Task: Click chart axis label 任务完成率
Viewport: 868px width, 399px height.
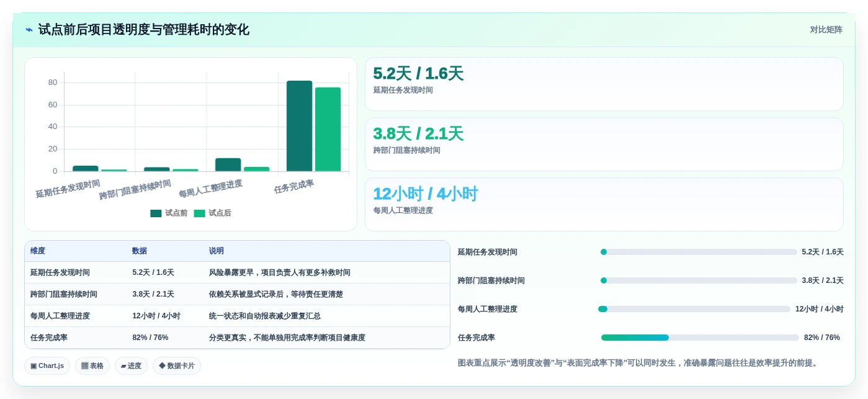Action: tap(294, 186)
